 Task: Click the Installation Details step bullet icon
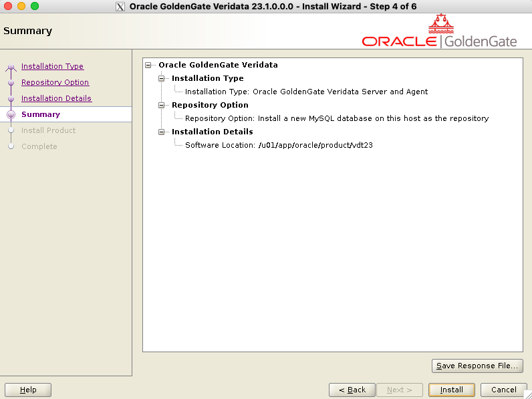click(x=11, y=99)
